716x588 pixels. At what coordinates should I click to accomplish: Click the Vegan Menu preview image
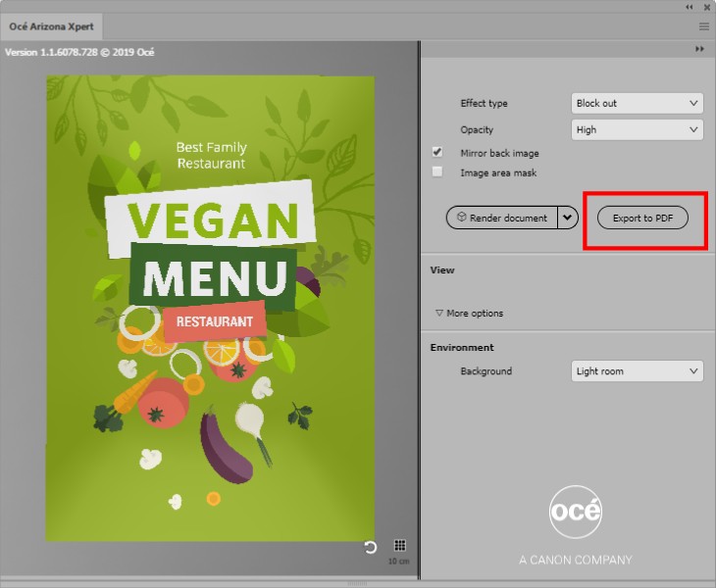(x=210, y=308)
